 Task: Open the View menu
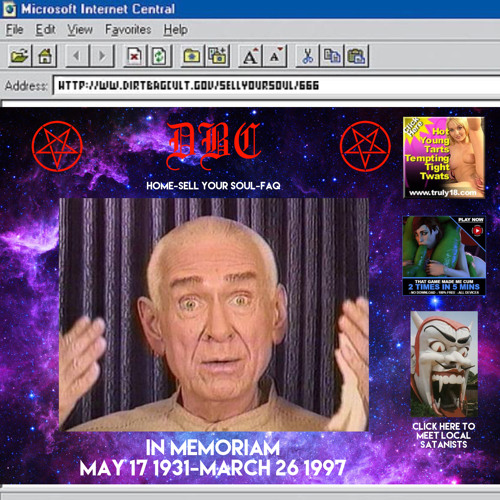(80, 30)
